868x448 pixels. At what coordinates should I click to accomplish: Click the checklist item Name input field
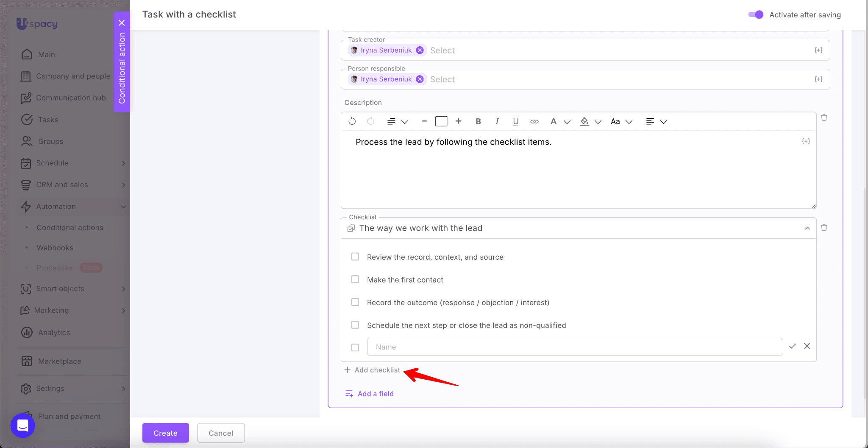click(x=574, y=347)
